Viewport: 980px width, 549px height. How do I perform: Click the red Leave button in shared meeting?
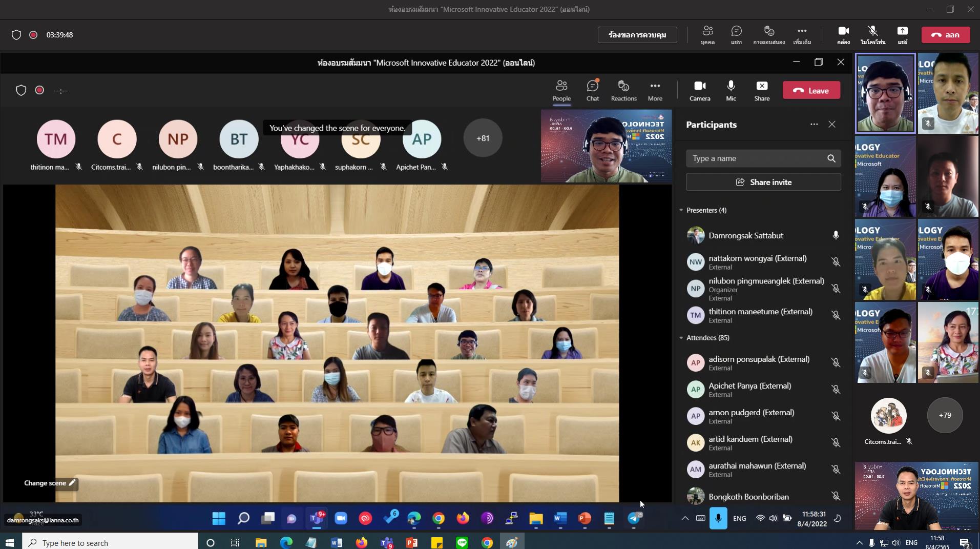click(811, 90)
